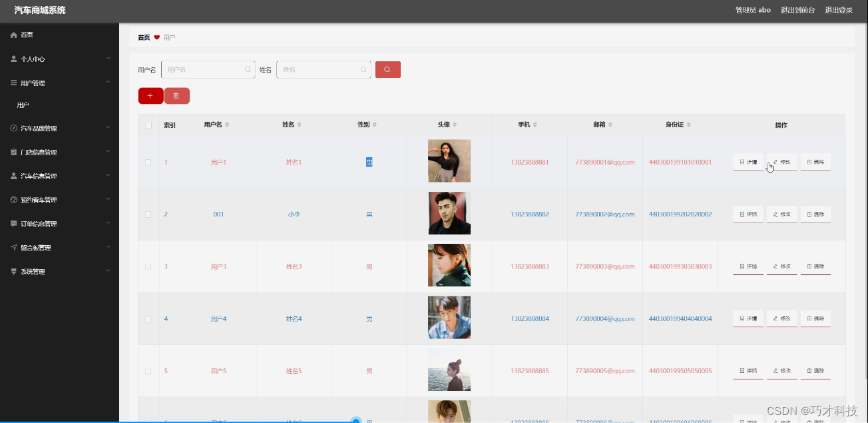
Task: Click the icon beside 汽车信息管理
Action: point(14,176)
